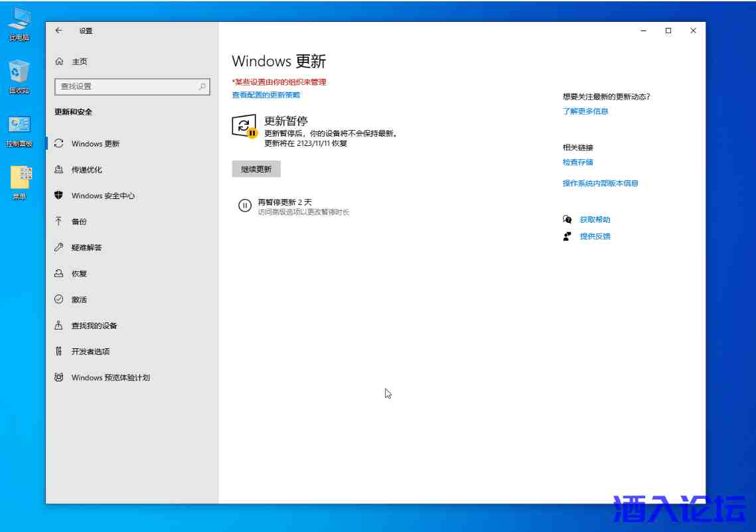Open Windows 预览体验计划 section

110,377
